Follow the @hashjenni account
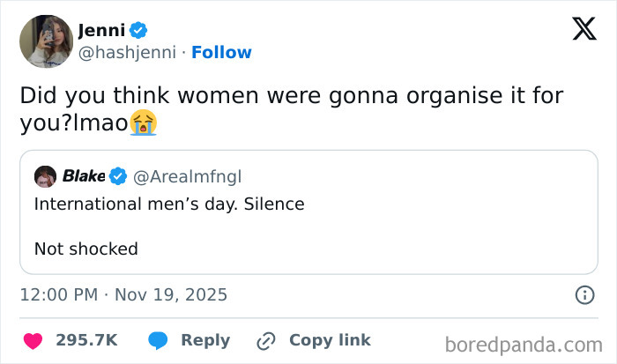The width and height of the screenshot is (617, 364). (x=221, y=52)
